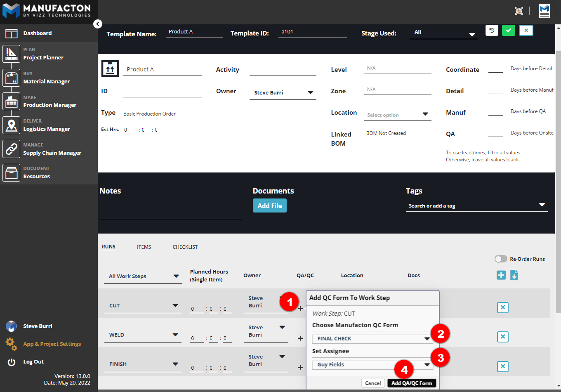Cancel the Add QC Form dialog
561x392 pixels.
(373, 383)
